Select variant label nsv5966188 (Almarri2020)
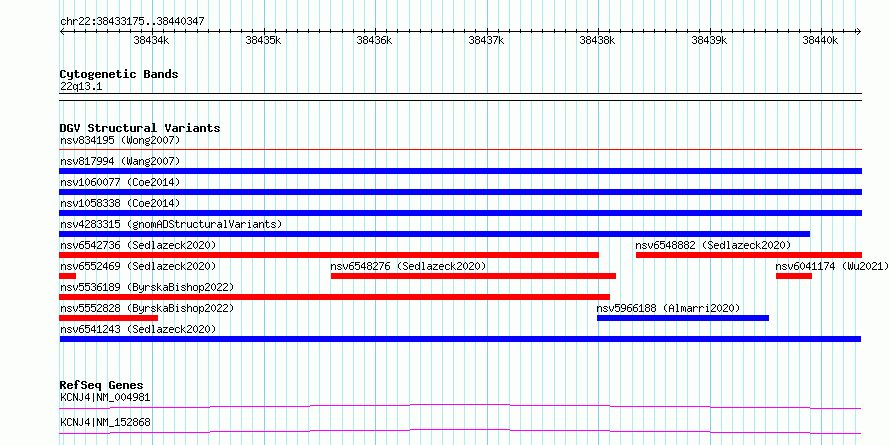890x445 pixels. pos(669,308)
